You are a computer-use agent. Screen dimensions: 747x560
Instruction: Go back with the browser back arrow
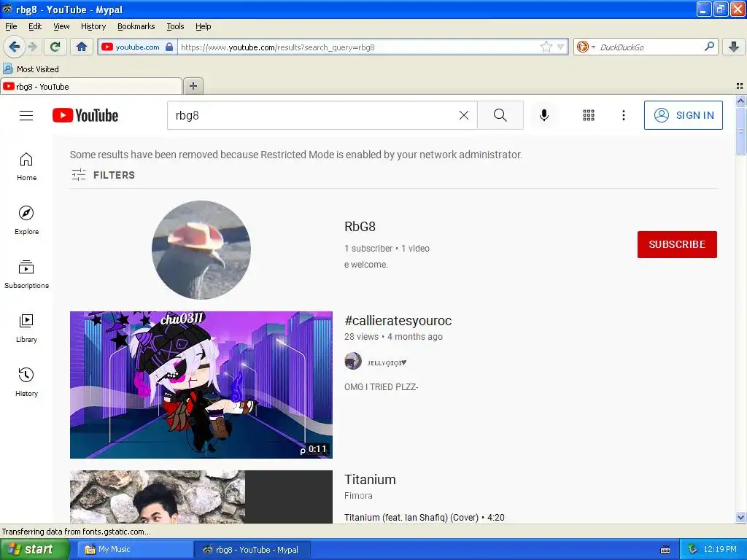pos(14,47)
